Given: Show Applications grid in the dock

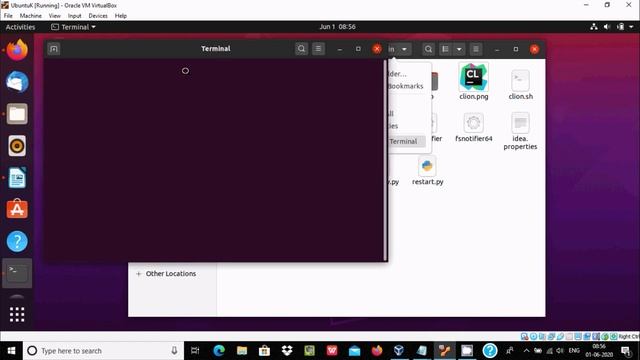Looking at the screenshot, I should pos(17,314).
